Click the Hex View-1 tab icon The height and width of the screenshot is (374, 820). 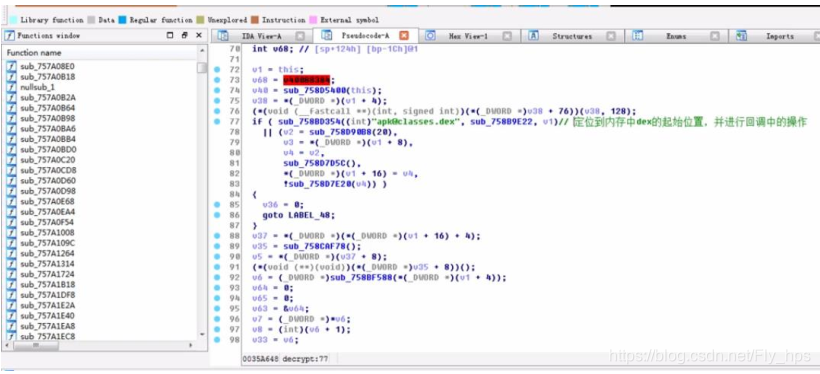430,36
